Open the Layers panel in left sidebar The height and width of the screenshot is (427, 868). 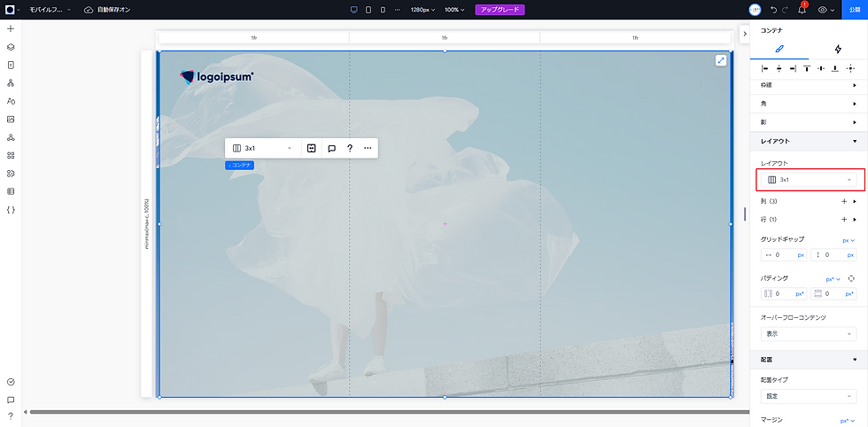coord(11,47)
